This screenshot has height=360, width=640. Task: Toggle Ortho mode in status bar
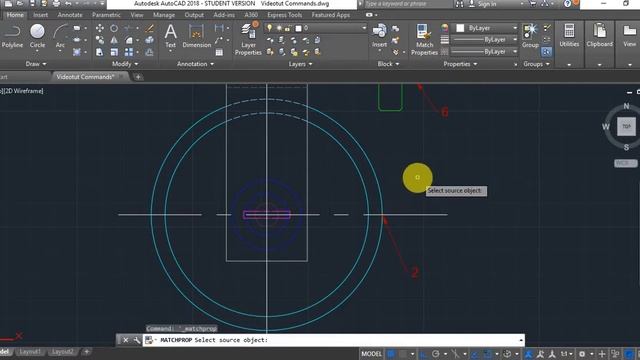coord(424,354)
